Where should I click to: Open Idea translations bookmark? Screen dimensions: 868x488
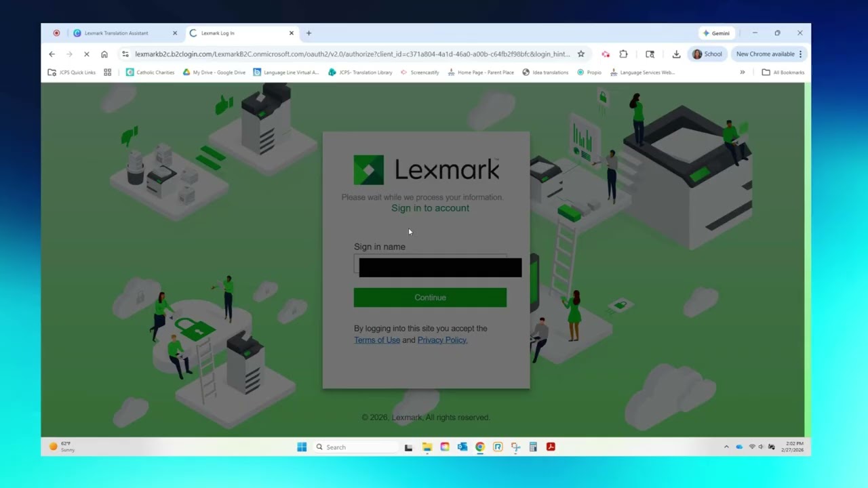pyautogui.click(x=546, y=73)
